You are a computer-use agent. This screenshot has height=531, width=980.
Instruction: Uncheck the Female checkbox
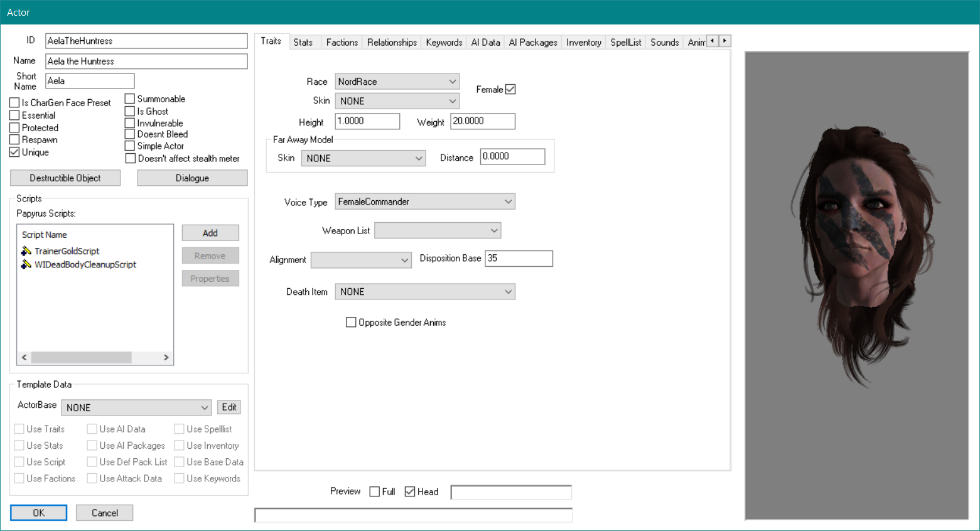pos(510,90)
